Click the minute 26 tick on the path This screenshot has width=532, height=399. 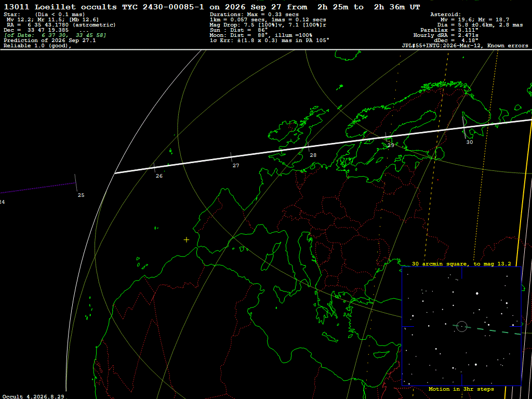coord(154,167)
